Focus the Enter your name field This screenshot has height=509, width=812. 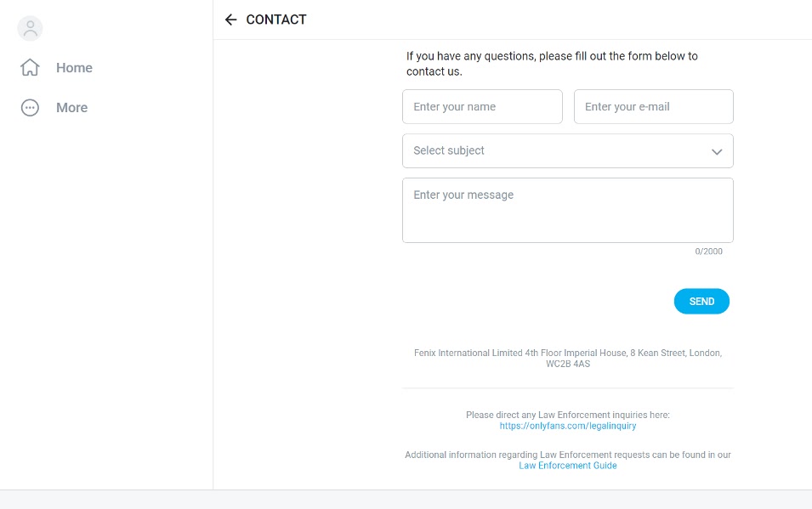[x=482, y=107]
